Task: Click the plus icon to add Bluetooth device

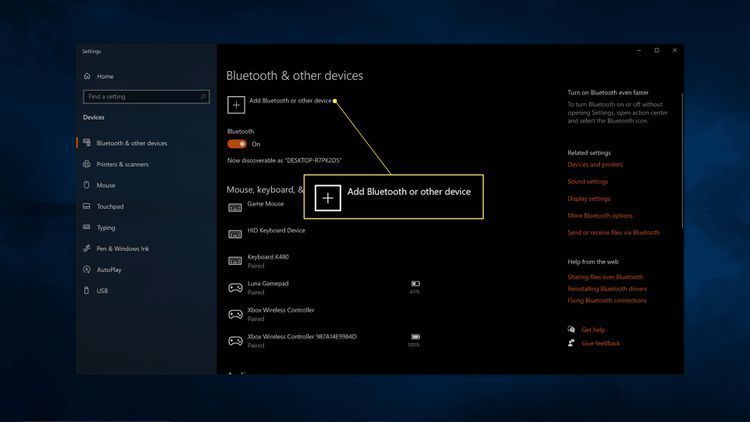Action: tap(236, 104)
